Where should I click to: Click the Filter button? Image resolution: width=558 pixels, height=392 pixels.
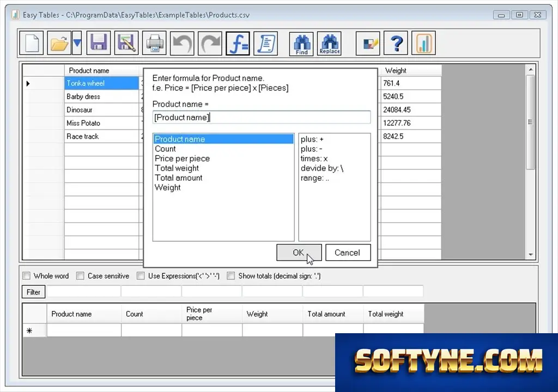(33, 292)
